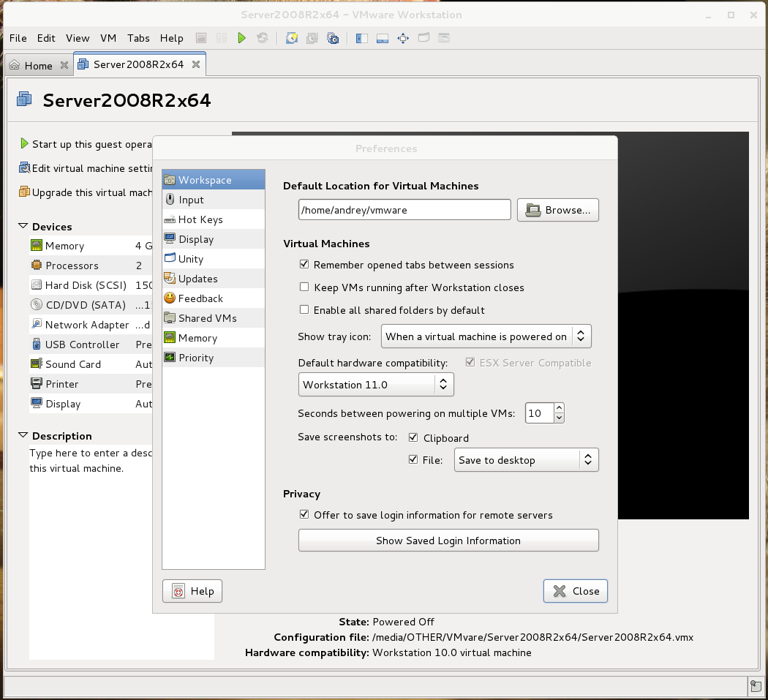Click Start up this guest operating system link

click(x=86, y=144)
